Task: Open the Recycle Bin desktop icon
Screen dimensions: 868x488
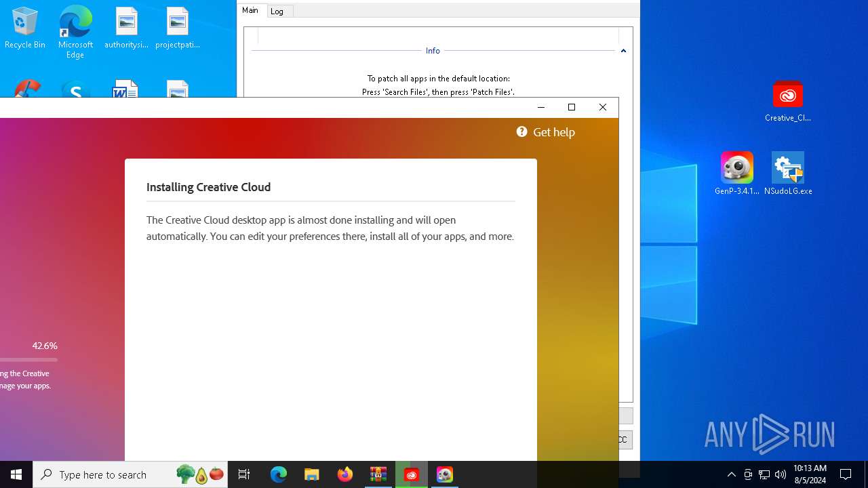Action: click(25, 28)
